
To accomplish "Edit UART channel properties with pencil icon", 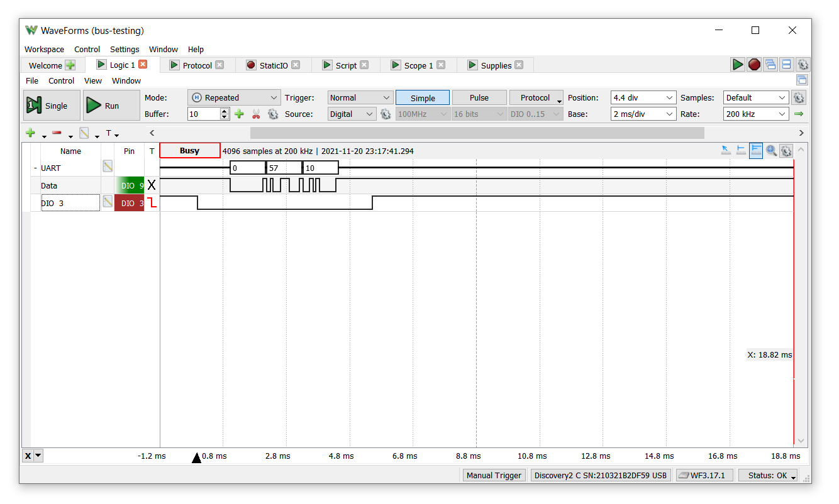I will click(108, 167).
